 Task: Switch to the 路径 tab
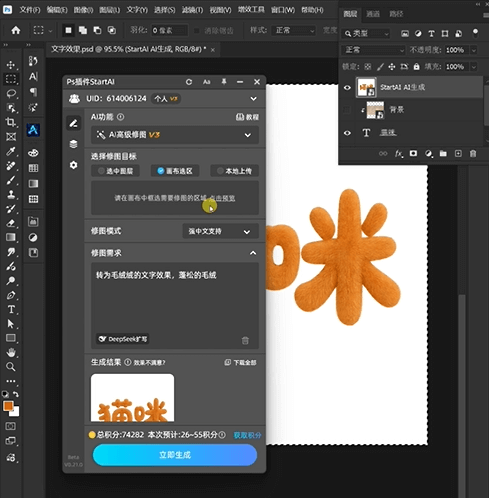click(x=396, y=14)
